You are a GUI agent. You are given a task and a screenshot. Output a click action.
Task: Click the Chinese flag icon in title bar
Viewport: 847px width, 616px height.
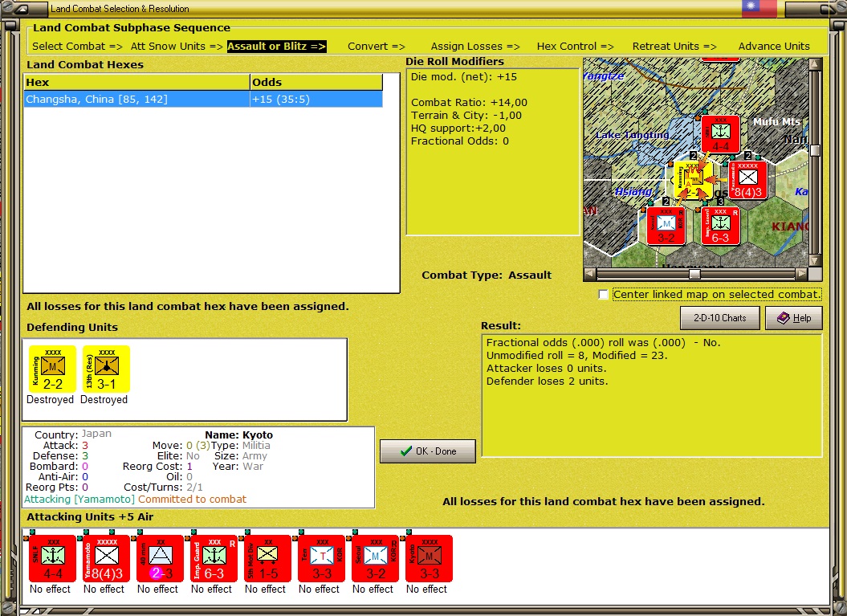pyautogui.click(x=759, y=8)
